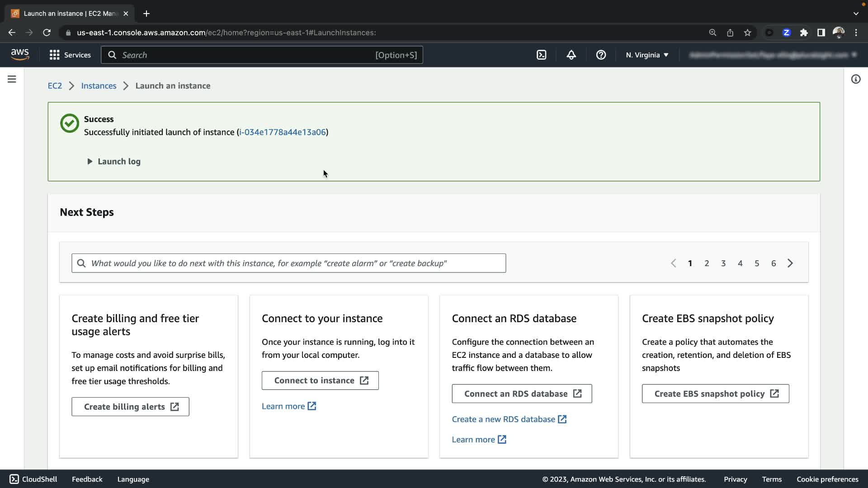
Task: Click the AWS logo home icon
Action: pyautogui.click(x=20, y=55)
